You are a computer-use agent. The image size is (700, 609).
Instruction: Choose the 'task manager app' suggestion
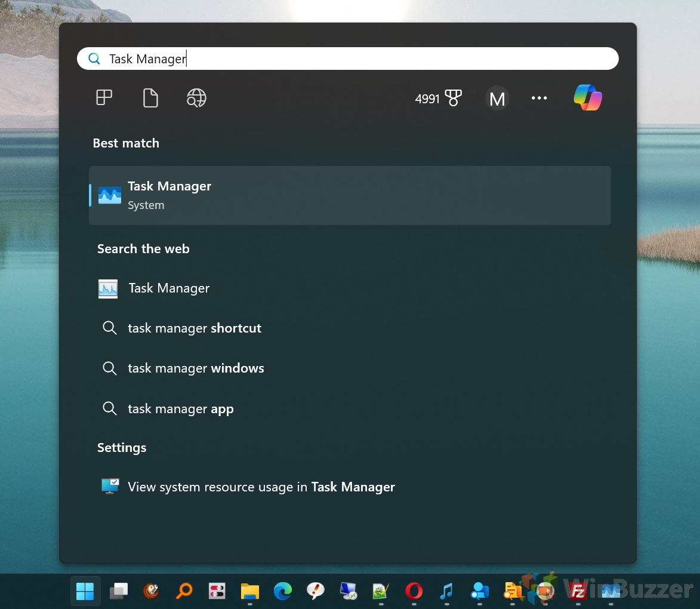(180, 409)
